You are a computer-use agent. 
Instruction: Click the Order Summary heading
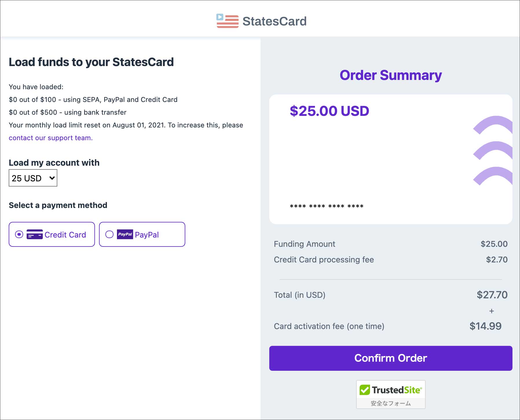point(391,75)
